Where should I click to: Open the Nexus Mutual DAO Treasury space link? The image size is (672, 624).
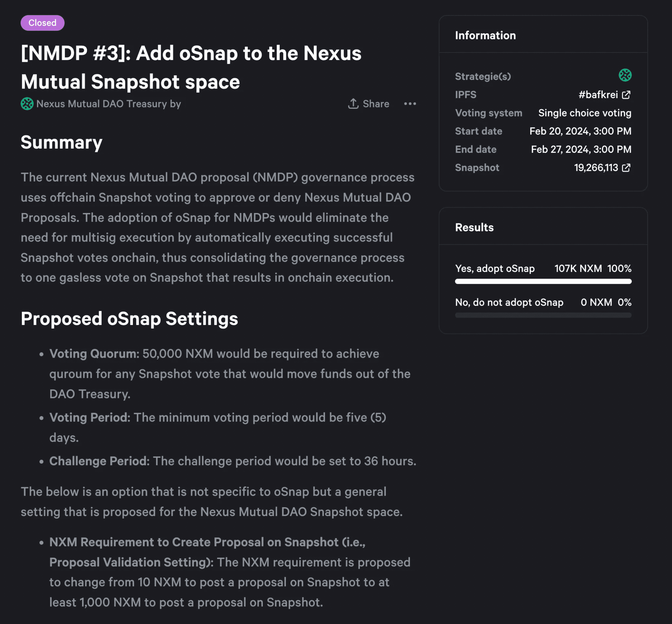click(x=101, y=104)
